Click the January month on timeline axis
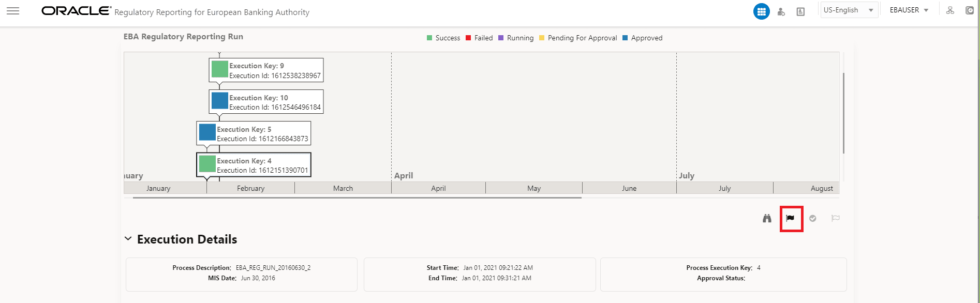980x303 pixels. [x=165, y=188]
